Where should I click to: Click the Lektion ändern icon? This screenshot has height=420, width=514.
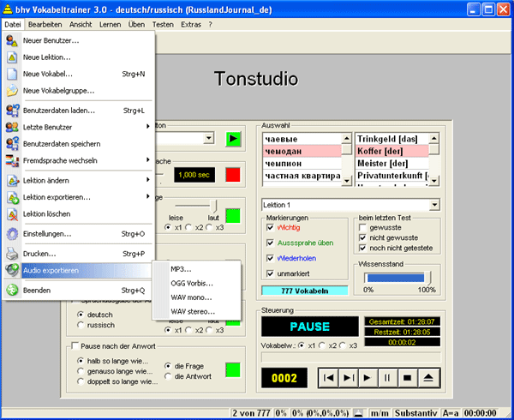click(12, 181)
